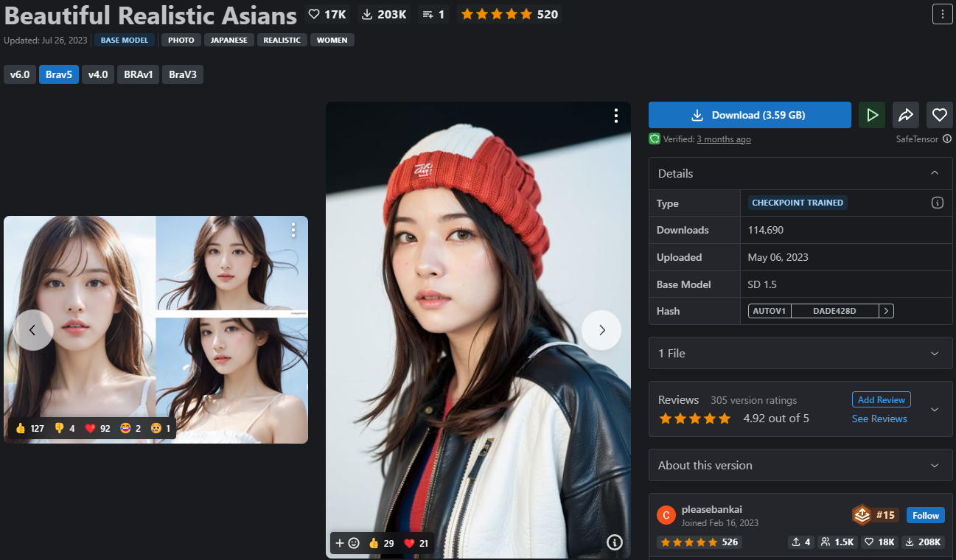Click the creator followers count 1.5K

pos(837,542)
